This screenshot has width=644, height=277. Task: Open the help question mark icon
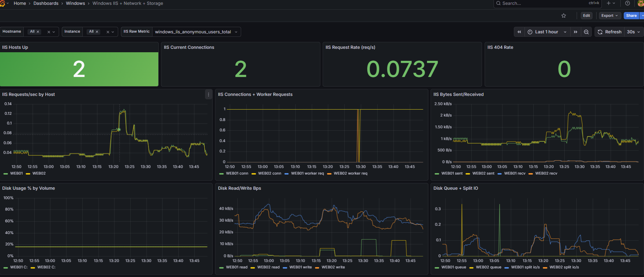pyautogui.click(x=628, y=3)
